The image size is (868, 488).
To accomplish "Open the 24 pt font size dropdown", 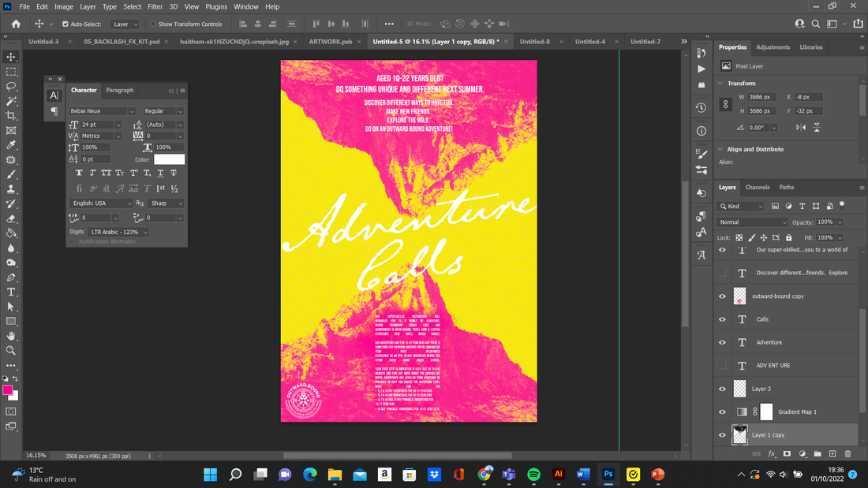I will (x=118, y=125).
